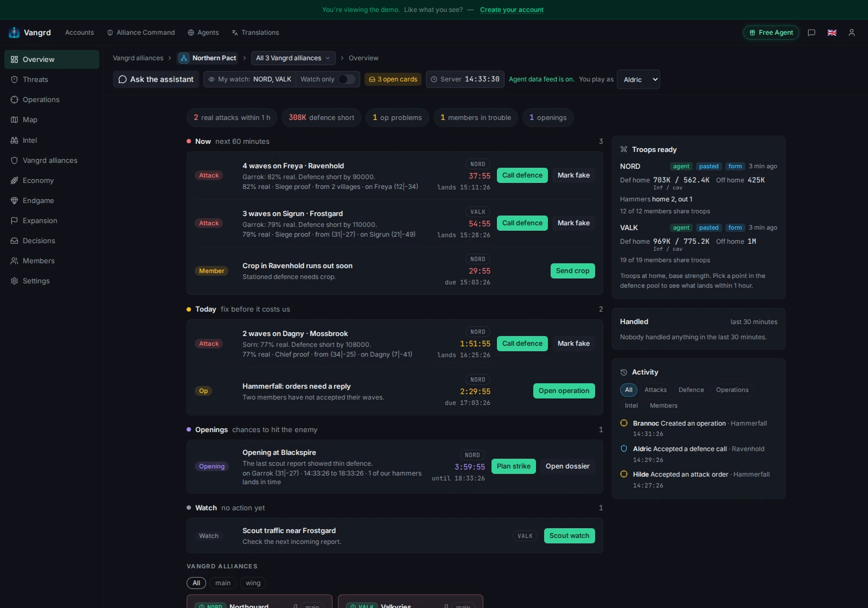Screen dimensions: 868x608
Task: Click the Map icon in sidebar
Action: point(15,119)
